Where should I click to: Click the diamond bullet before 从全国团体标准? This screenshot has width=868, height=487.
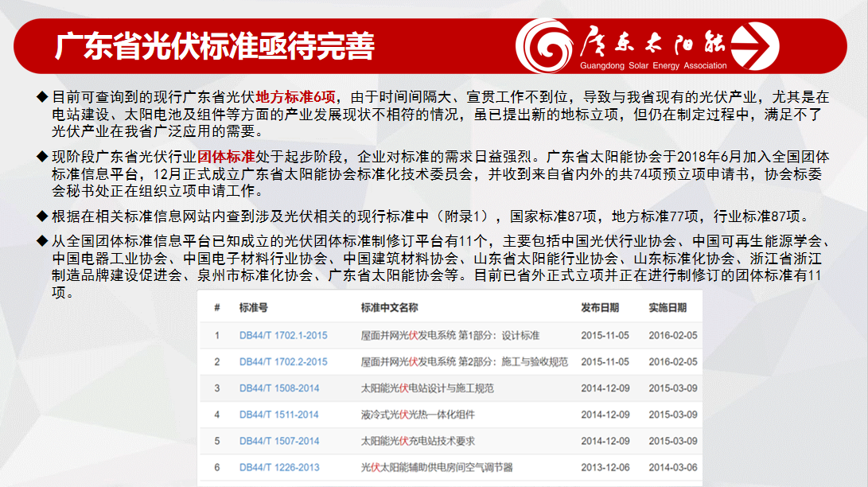pyautogui.click(x=42, y=241)
